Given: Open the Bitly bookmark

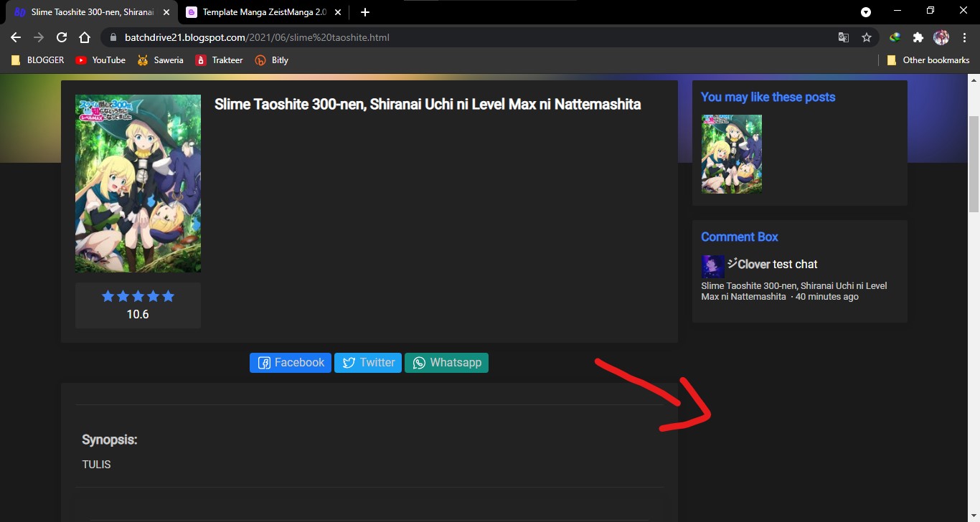Looking at the screenshot, I should 272,60.
